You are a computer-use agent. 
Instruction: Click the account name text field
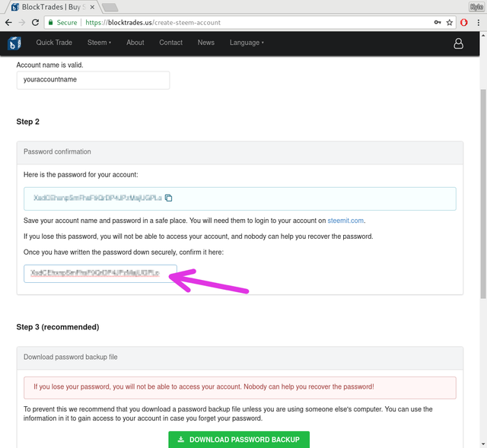[x=93, y=80]
